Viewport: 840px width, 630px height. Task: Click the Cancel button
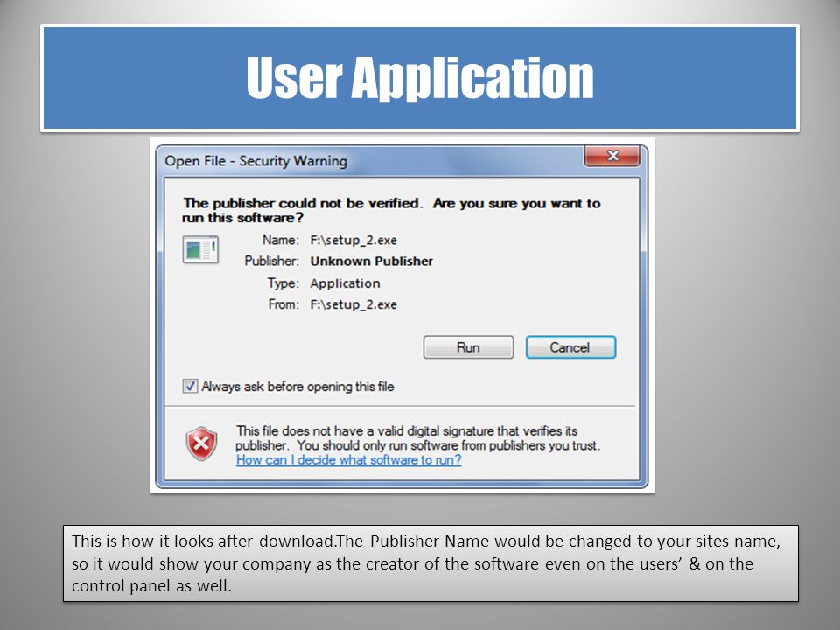[570, 347]
